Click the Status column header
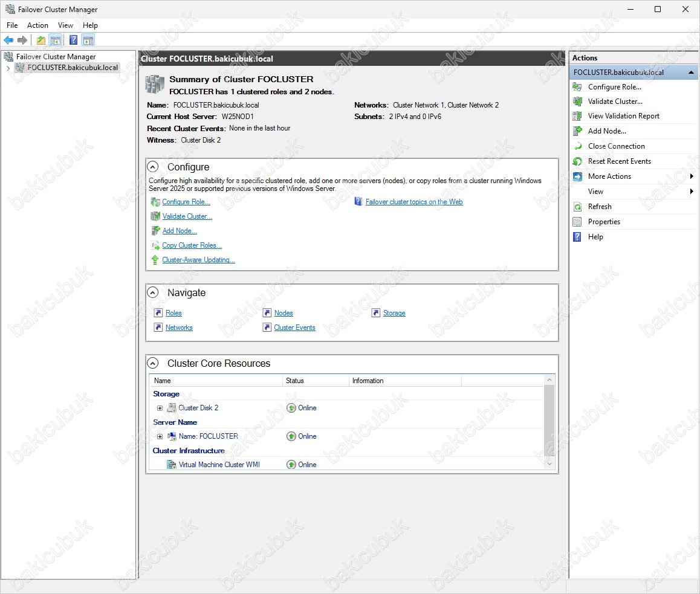 coord(316,381)
